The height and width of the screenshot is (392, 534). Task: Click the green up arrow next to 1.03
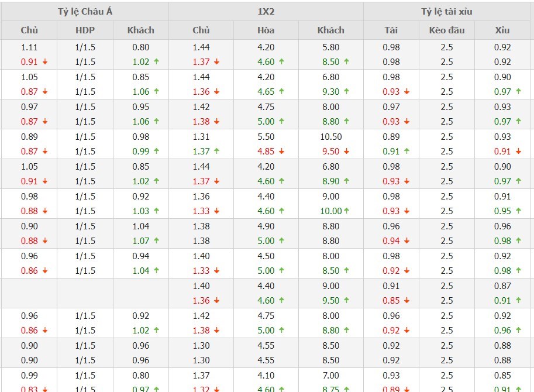click(x=156, y=211)
